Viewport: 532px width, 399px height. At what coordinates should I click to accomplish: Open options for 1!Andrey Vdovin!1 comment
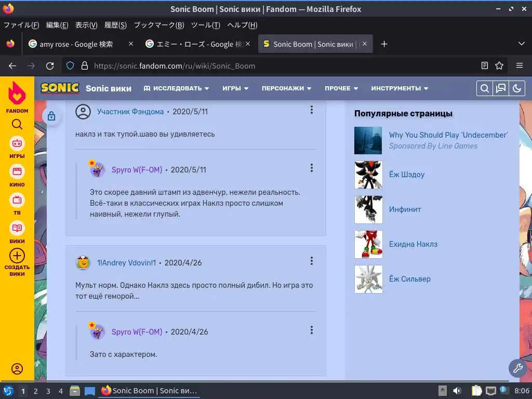click(x=312, y=261)
